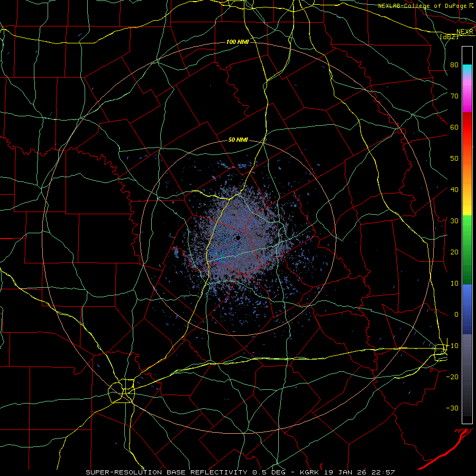
Task: Click the 70 value on dBZ scale
Action: coord(454,96)
